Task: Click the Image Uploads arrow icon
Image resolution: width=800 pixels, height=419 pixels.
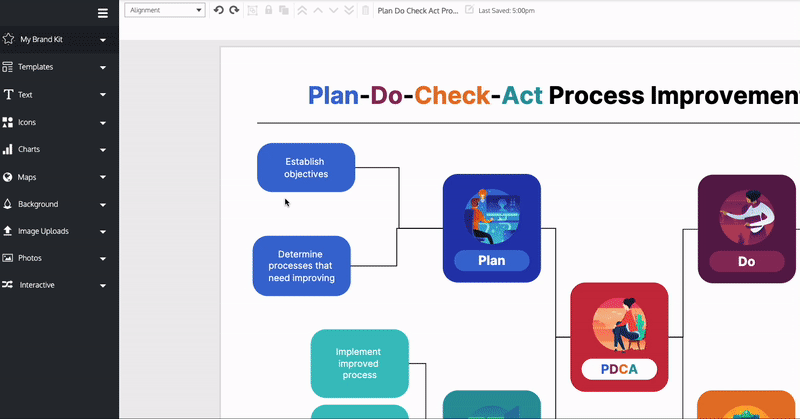Action: [x=8, y=231]
